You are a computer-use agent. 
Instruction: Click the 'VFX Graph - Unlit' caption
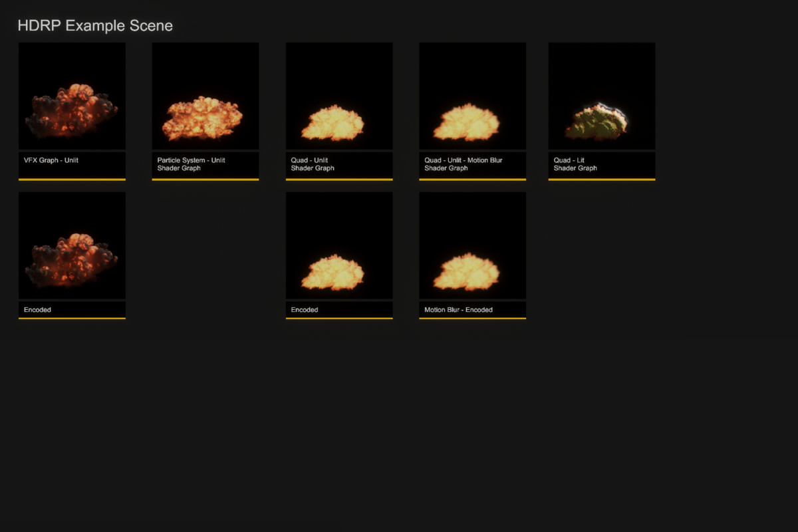pos(51,160)
